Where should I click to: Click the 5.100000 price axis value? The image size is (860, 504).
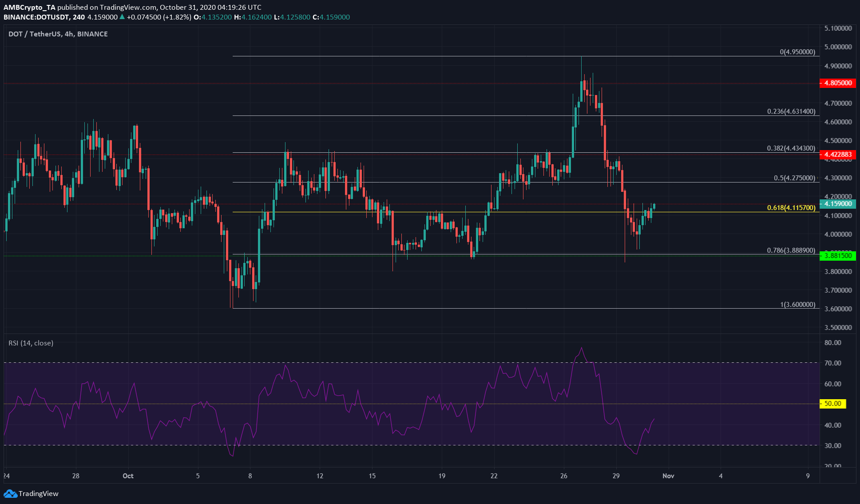pyautogui.click(x=838, y=28)
